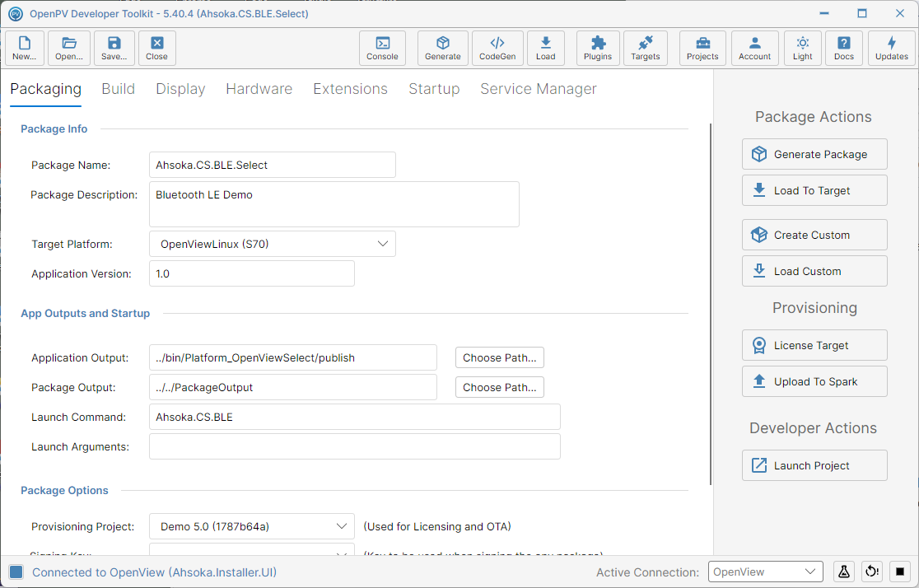This screenshot has width=919, height=588.
Task: Click the refresh icon in status bar
Action: [x=872, y=572]
